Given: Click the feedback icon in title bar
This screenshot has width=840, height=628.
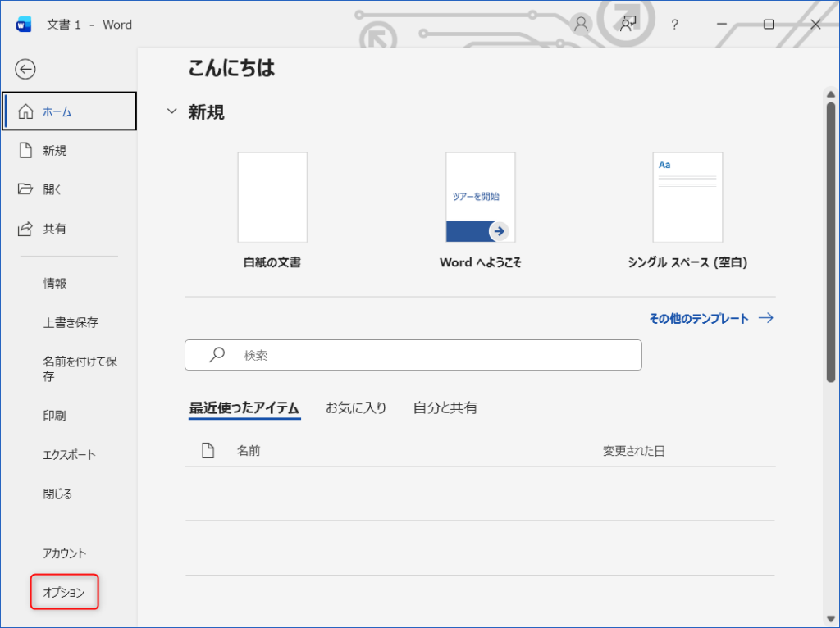Looking at the screenshot, I should tap(628, 25).
